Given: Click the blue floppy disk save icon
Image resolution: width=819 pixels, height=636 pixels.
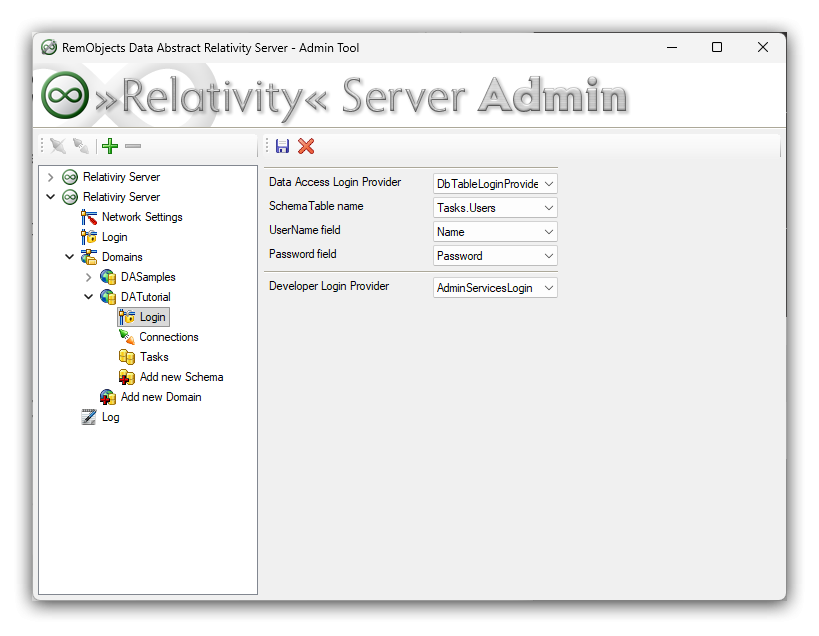Looking at the screenshot, I should pos(283,146).
